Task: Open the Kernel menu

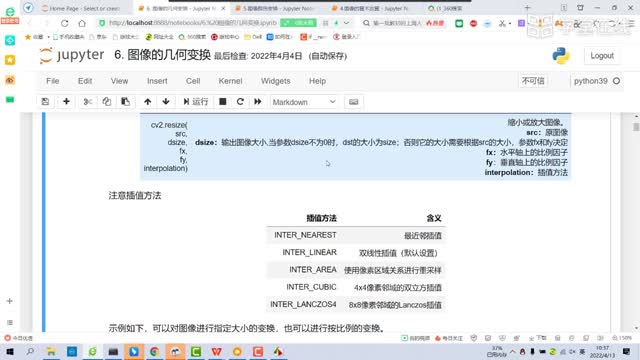Action: [230, 81]
